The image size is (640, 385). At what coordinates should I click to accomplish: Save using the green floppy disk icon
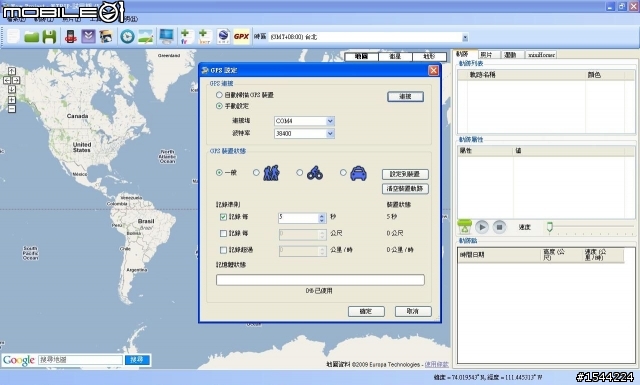click(49, 37)
